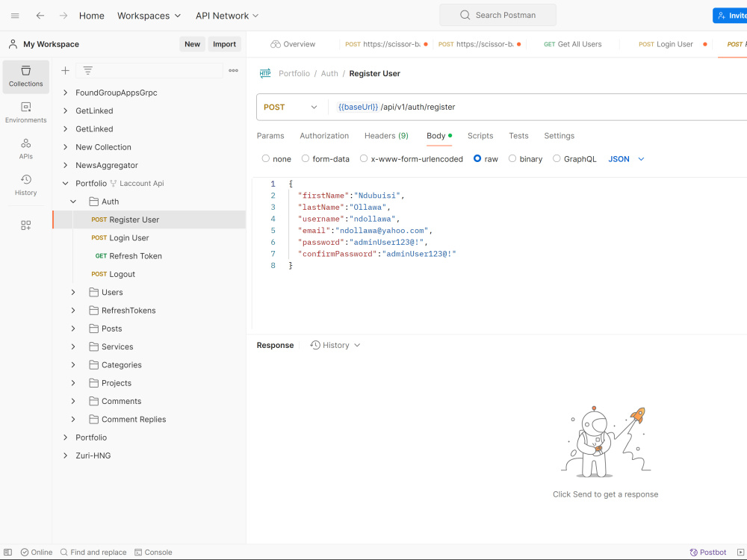Select the GraphQL body type
The width and height of the screenshot is (747, 560).
[557, 158]
